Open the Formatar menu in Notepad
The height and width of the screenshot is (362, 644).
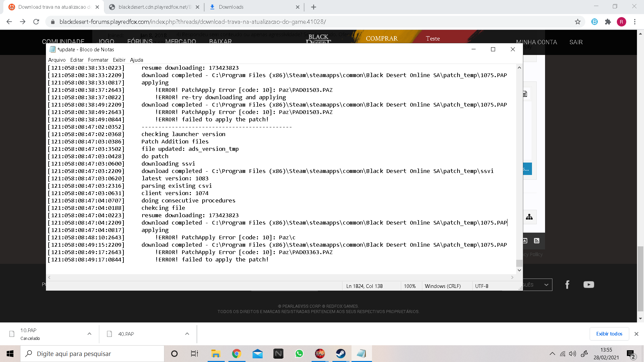tap(98, 60)
